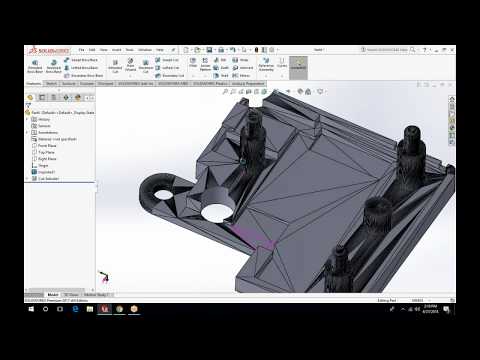Switch to the ConfigurationManager panel tab
Screen dimensions: 480x360
(x=54, y=97)
